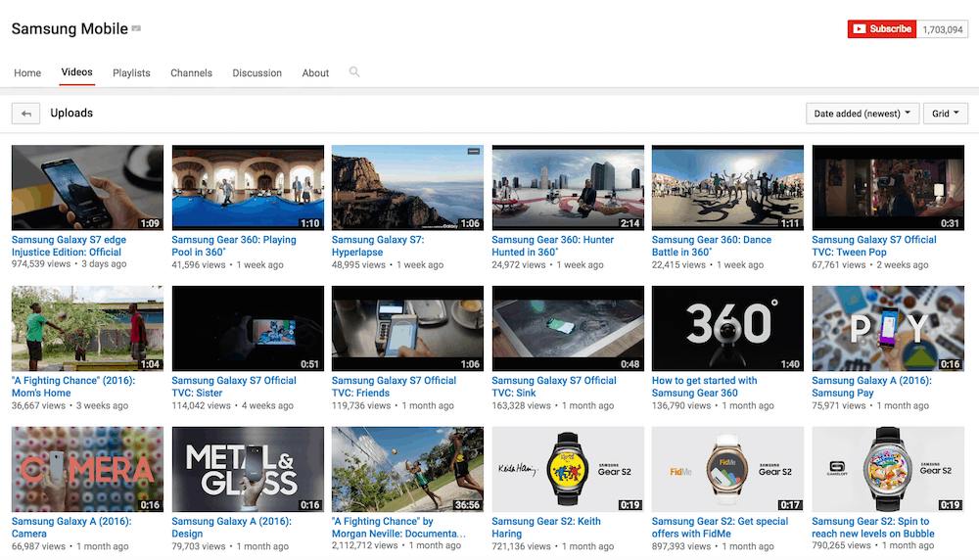Click the verified badge next to Samsung Mobile
This screenshot has height=560, width=979.
coord(137,29)
